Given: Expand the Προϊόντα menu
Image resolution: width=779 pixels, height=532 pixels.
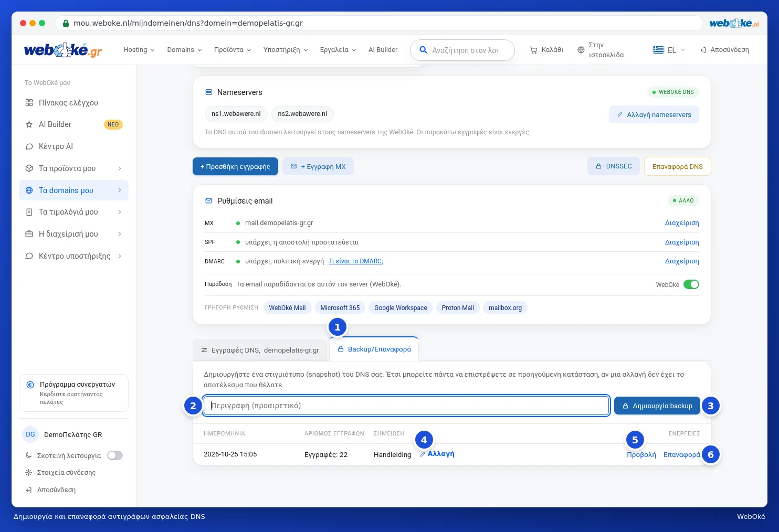Looking at the screenshot, I should coord(233,50).
